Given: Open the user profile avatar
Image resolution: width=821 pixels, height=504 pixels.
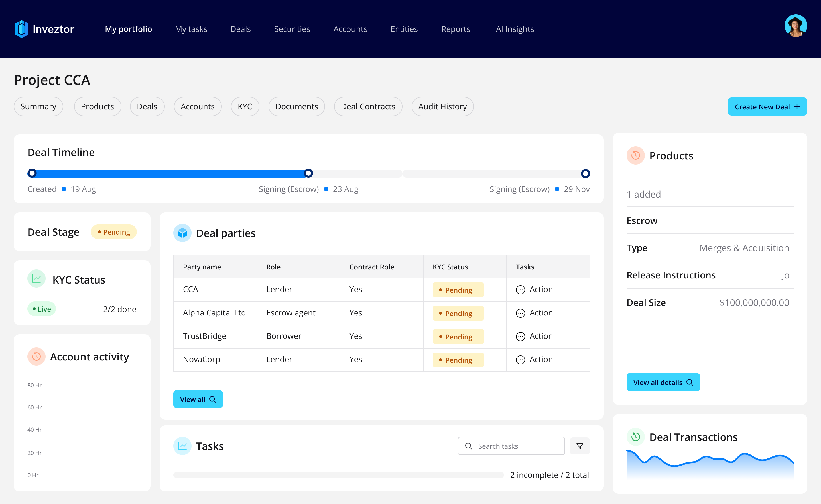Looking at the screenshot, I should [x=795, y=26].
